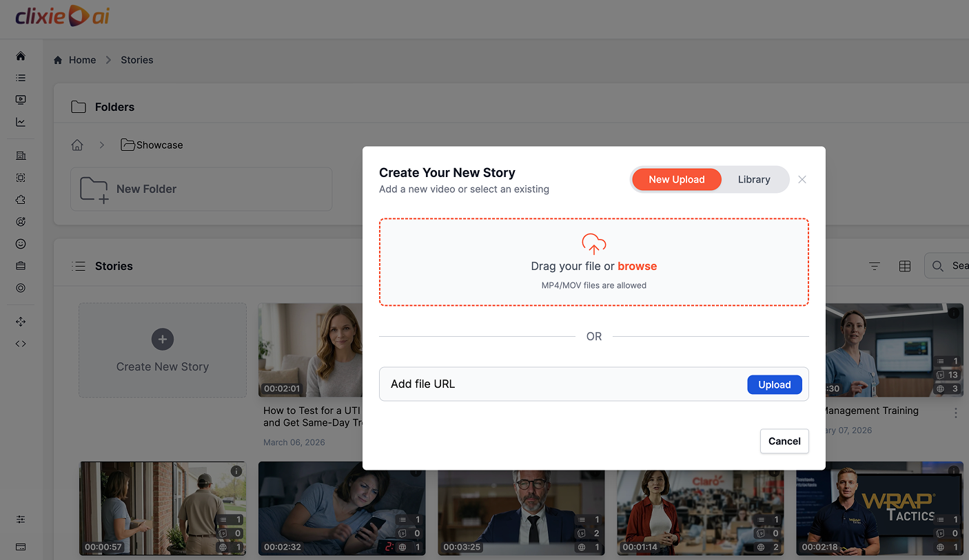Open the sliders settings icon in the sidebar

point(21,519)
